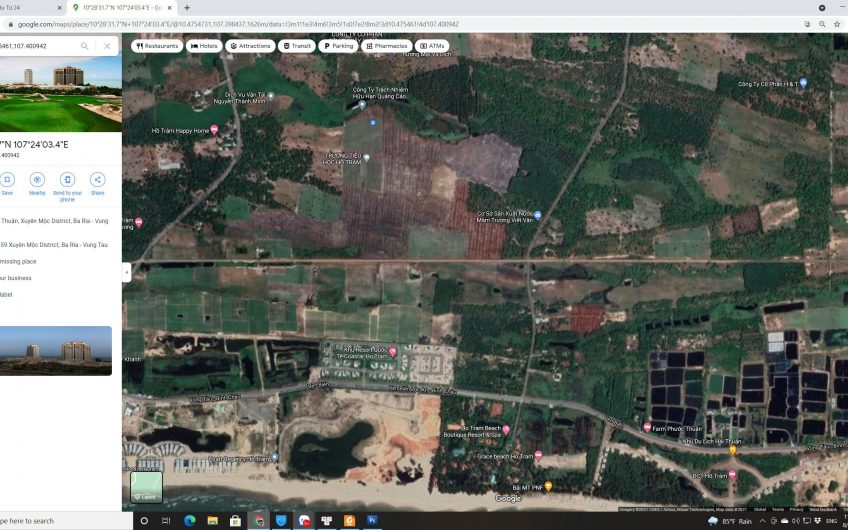Viewport: 848px width, 530px height.
Task: Select the Pharmacies category chip
Action: pos(387,46)
